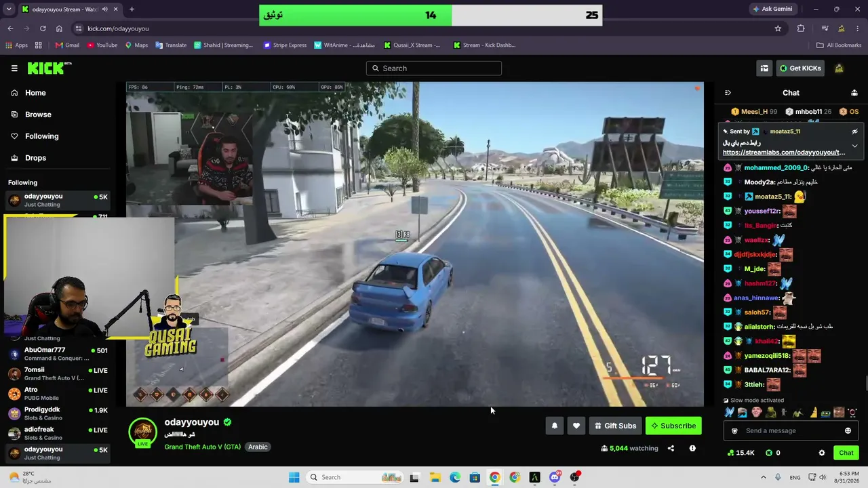Open the Atro PUBG Mobile channel in the sidebar
868x488 pixels.
(58, 394)
